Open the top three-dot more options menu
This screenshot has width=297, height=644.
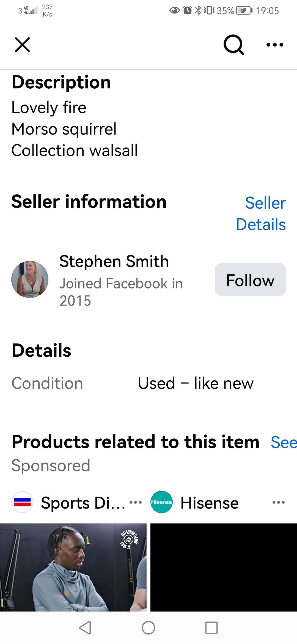[275, 45]
